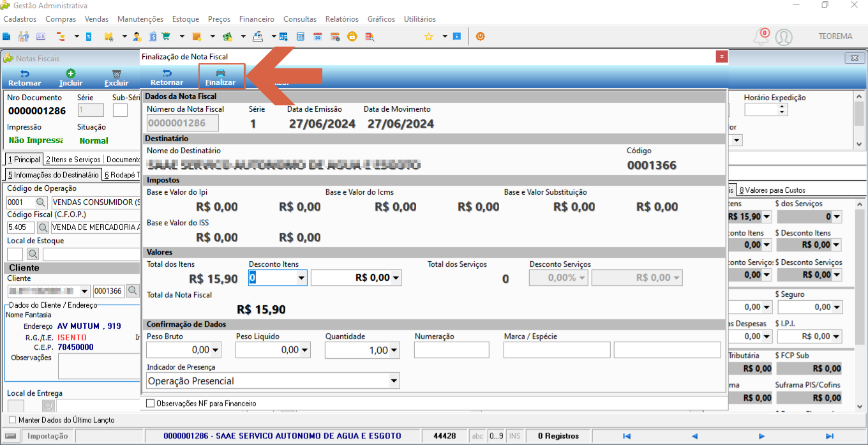The width and height of the screenshot is (868, 445).
Task: Click the Importação button in status bar
Action: pyautogui.click(x=48, y=436)
